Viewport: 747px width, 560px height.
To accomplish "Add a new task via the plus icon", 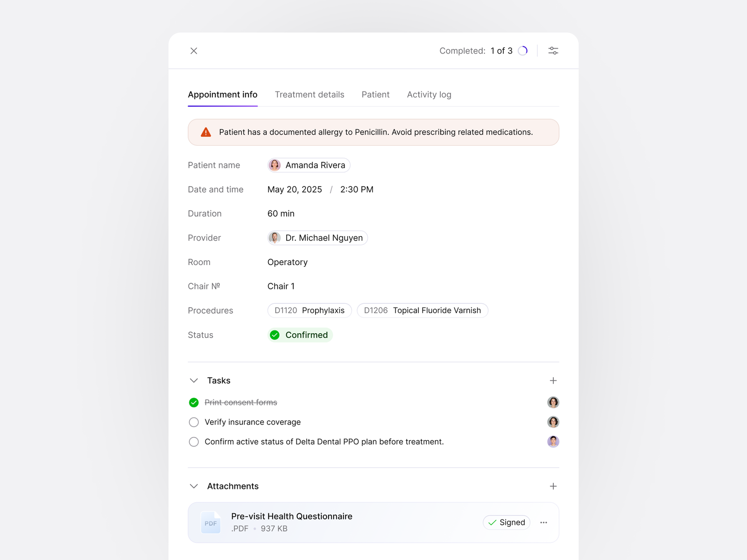I will point(553,380).
